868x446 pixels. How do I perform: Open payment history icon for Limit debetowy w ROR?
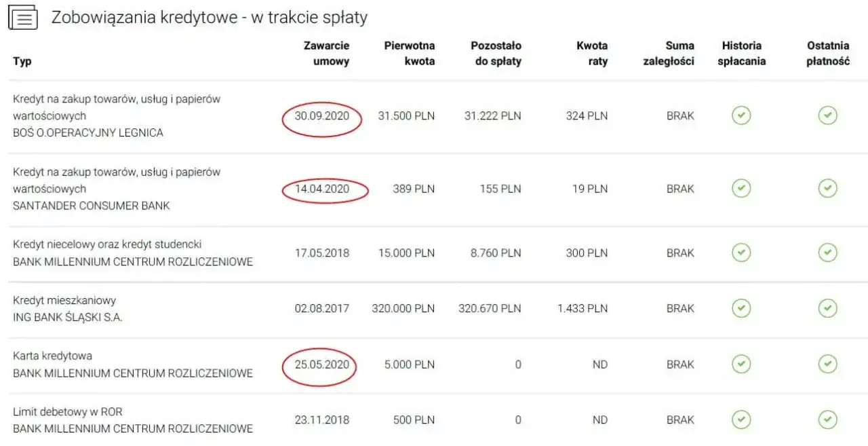point(741,420)
